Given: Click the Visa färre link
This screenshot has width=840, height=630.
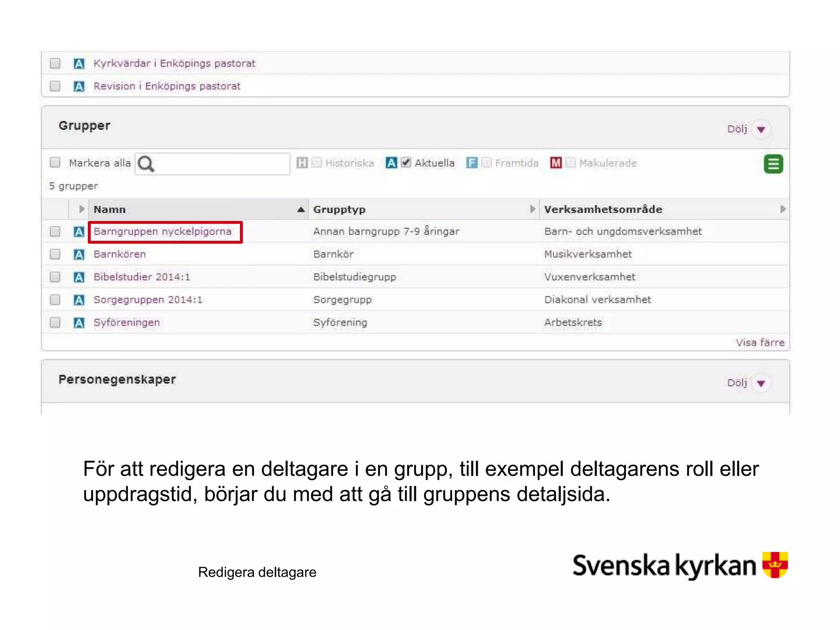Looking at the screenshot, I should pos(760,342).
